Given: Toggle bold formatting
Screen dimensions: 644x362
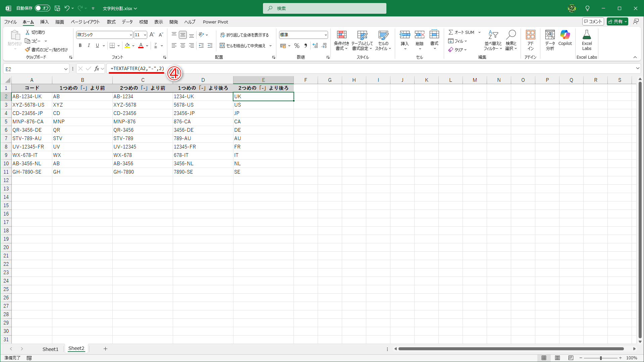Looking at the screenshot, I should [x=80, y=46].
